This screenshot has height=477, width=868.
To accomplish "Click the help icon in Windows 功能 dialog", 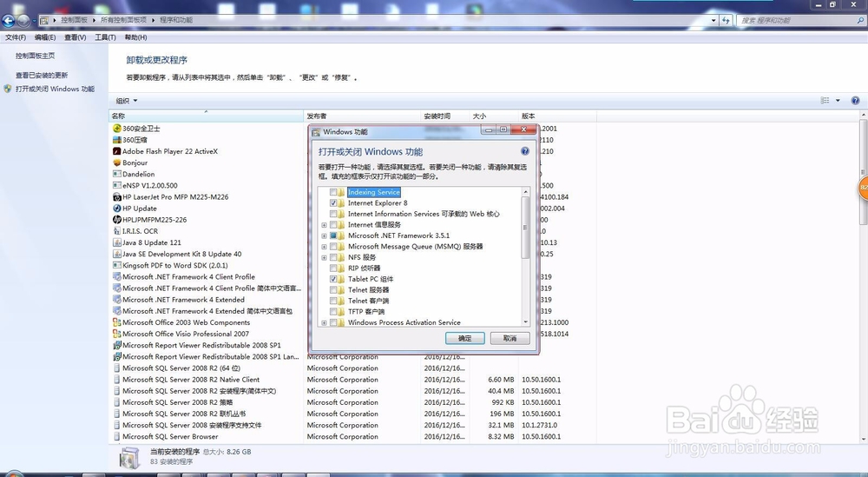I will 525,151.
